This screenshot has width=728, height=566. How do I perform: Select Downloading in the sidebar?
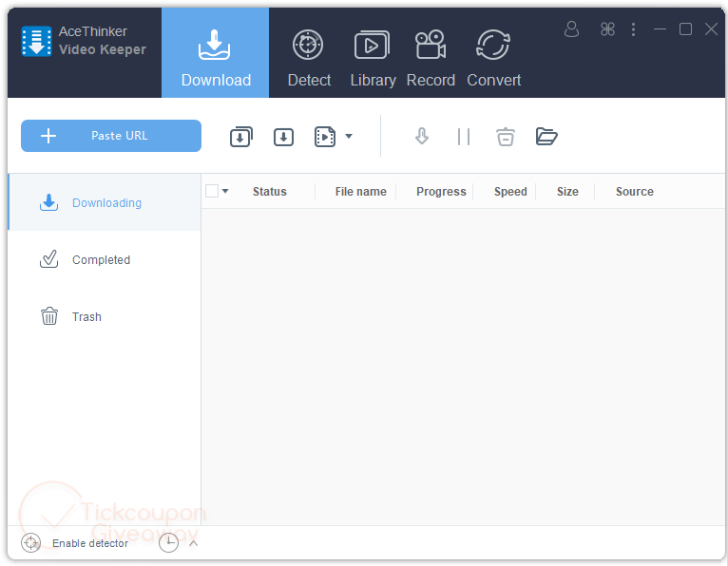tap(105, 202)
